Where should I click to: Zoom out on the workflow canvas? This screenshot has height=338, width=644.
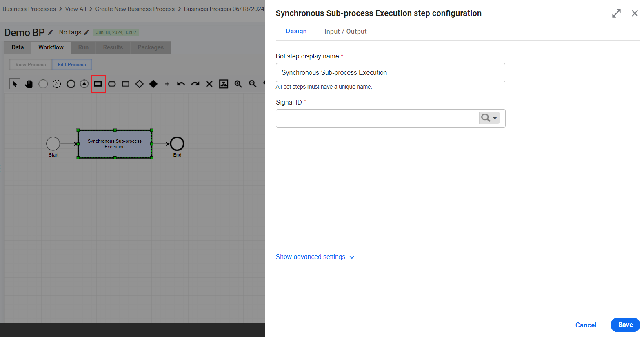(253, 84)
